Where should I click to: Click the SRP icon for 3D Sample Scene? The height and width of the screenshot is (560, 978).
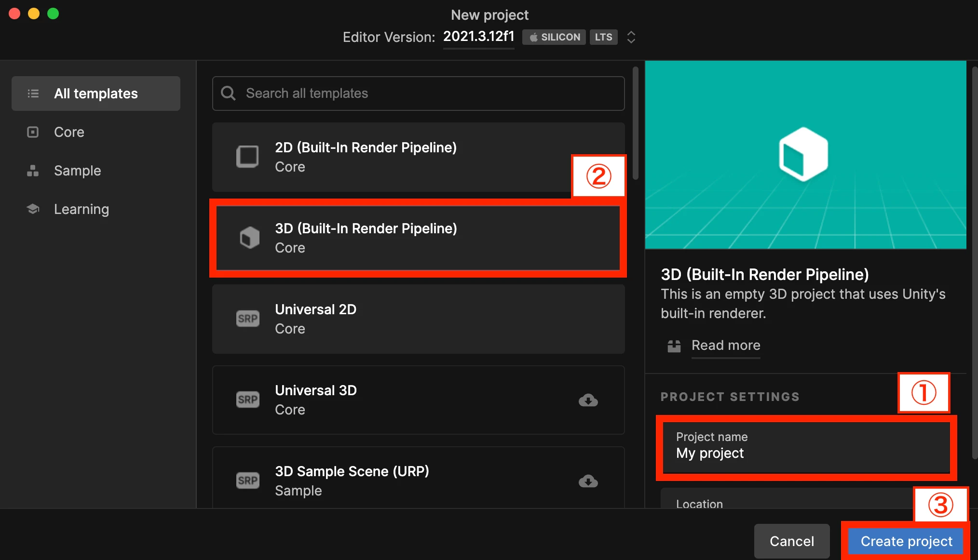coord(248,480)
